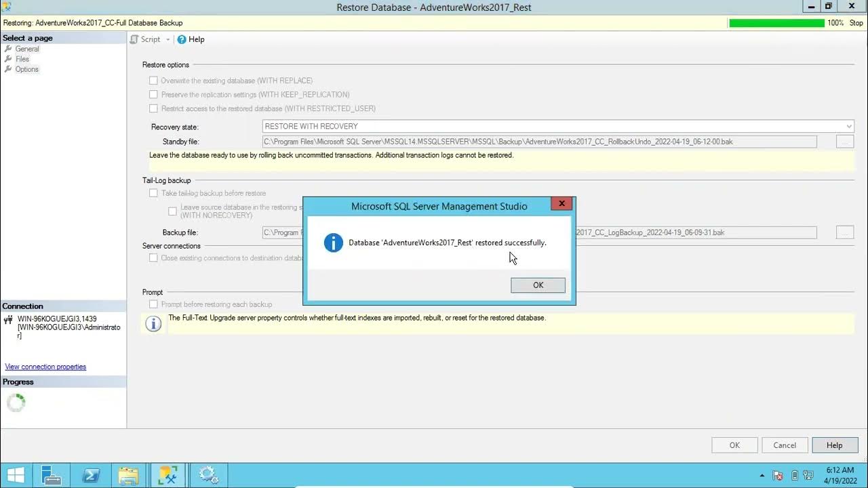Image resolution: width=868 pixels, height=488 pixels.
Task: Toggle Preserve the replication settings checkbox
Action: click(153, 95)
